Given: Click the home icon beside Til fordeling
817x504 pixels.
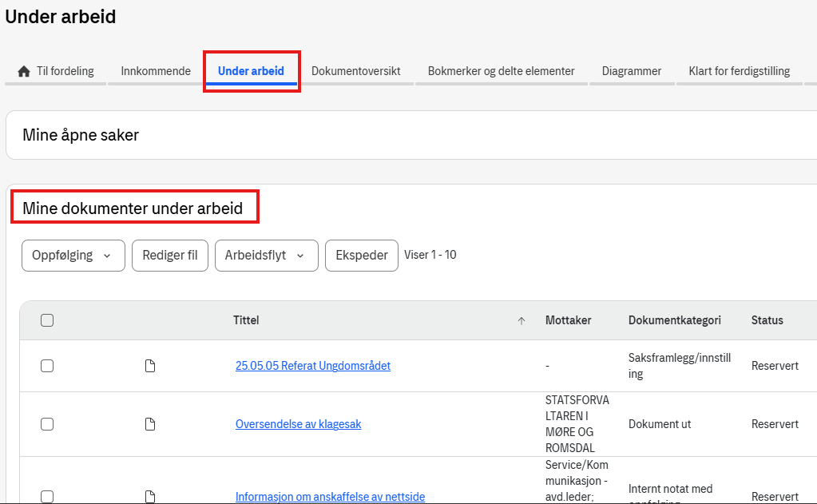Looking at the screenshot, I should 24,71.
